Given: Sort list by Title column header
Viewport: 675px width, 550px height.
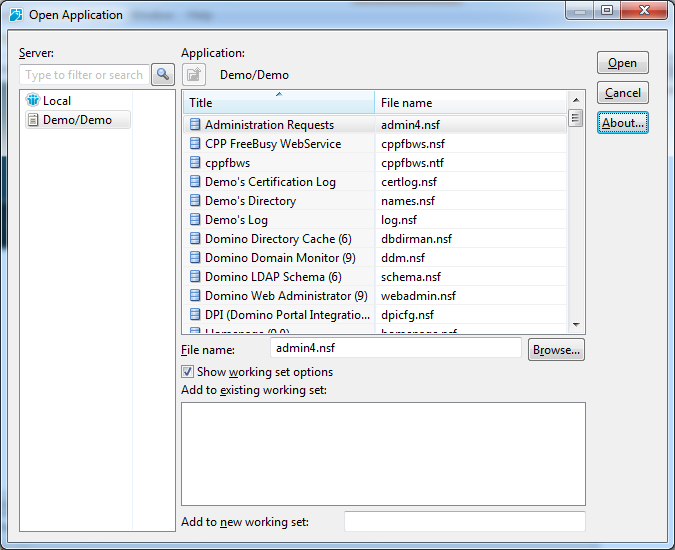Looking at the screenshot, I should (x=278, y=103).
